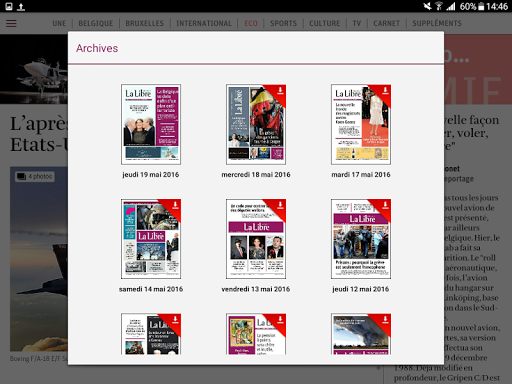Tap download icon on samedi 14 mai edition
Screen dimensions: 512x384
pos(175,205)
